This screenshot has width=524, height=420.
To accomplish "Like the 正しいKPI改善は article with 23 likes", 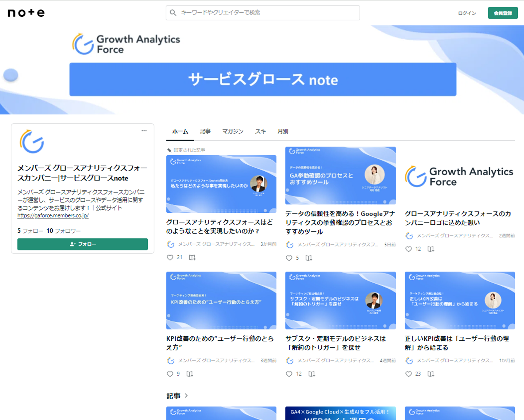I will 408,374.
